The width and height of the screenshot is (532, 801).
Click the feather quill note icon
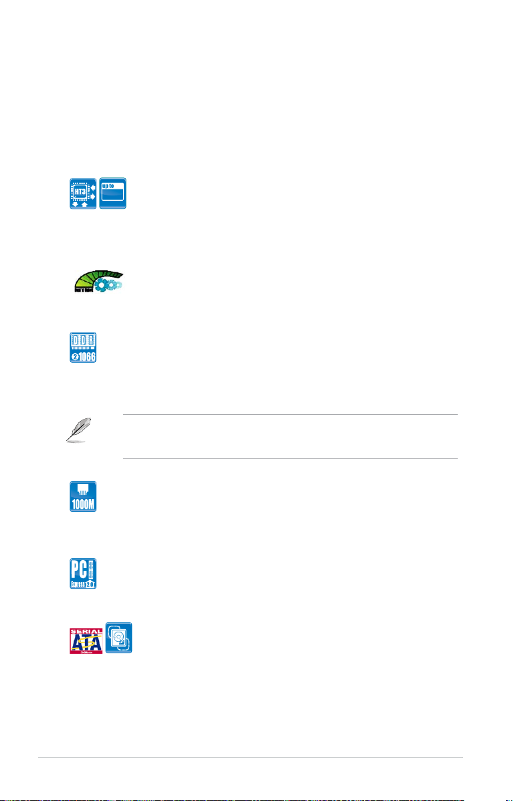[x=79, y=430]
